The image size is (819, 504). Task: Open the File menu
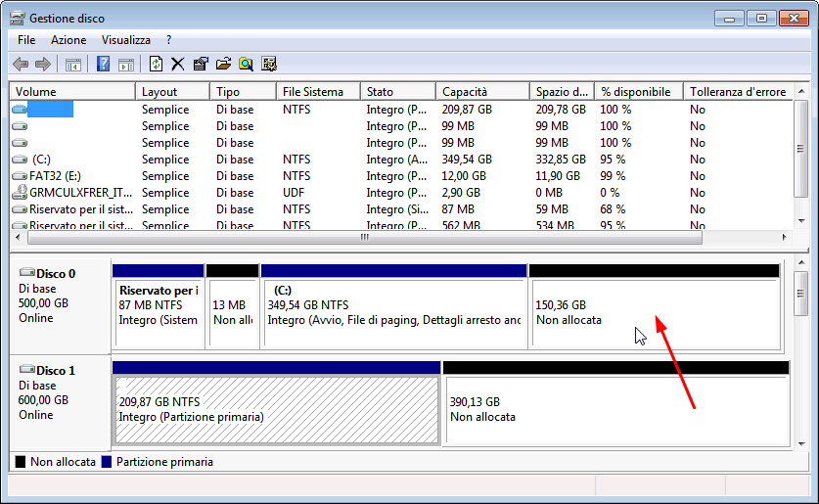26,40
